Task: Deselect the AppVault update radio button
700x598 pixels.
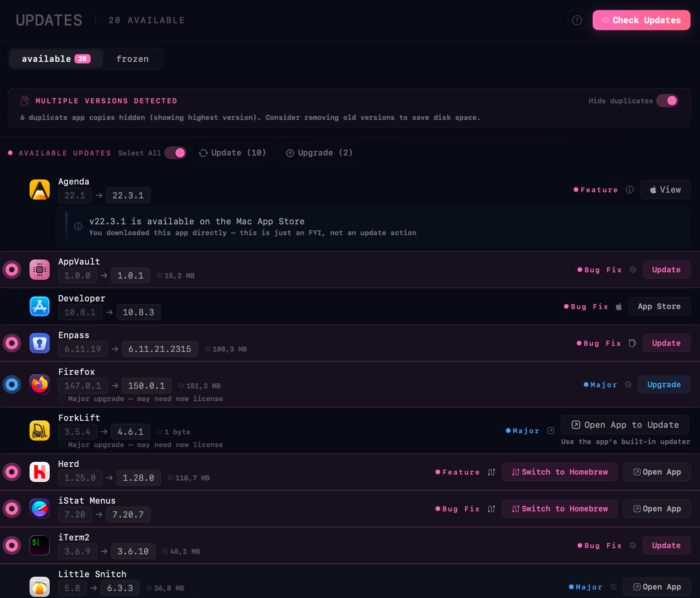Action: (x=12, y=269)
